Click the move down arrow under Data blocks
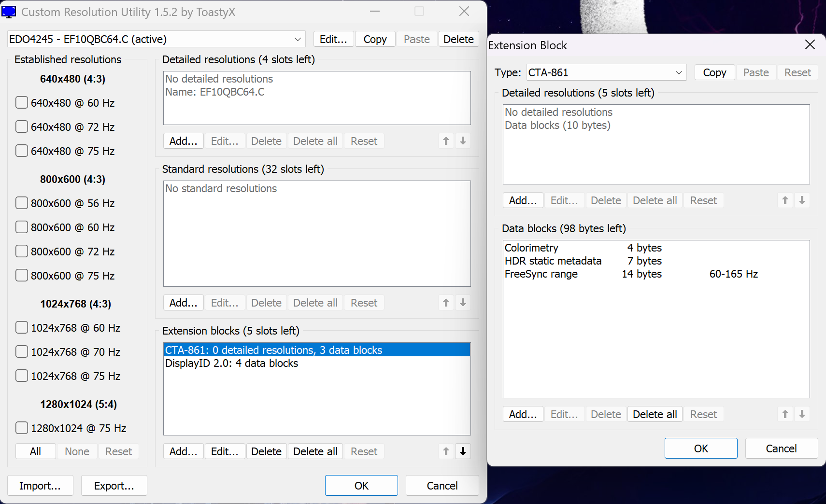Viewport: 826px width, 504px height. point(802,414)
